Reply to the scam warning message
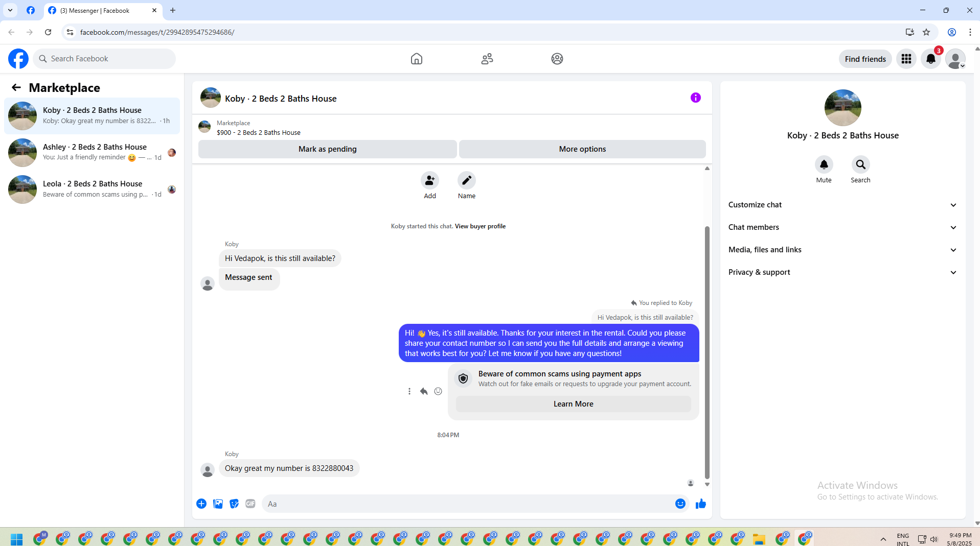 (424, 391)
